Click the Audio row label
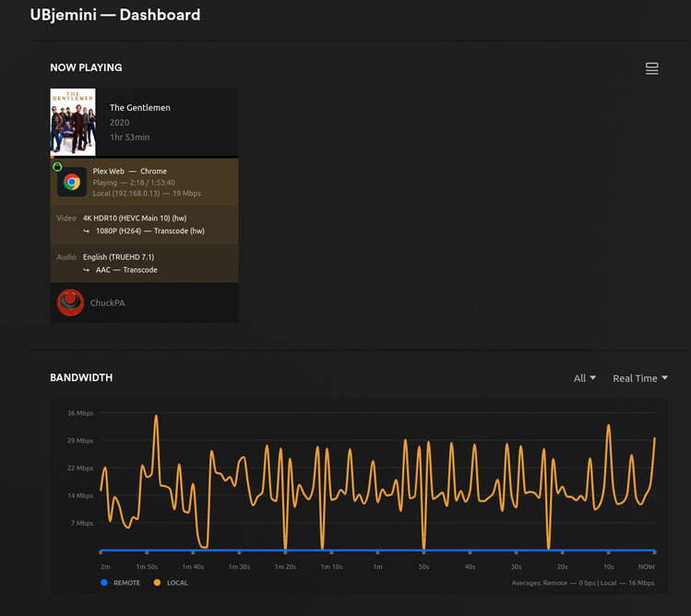691x616 pixels. coord(66,257)
